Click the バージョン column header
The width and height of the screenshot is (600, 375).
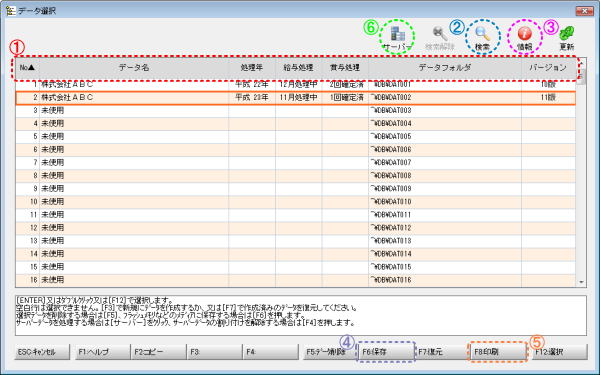click(x=548, y=68)
